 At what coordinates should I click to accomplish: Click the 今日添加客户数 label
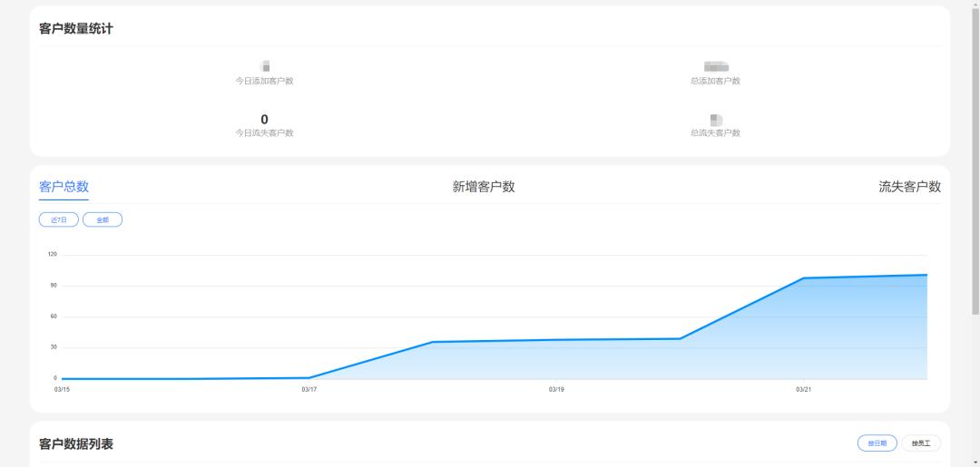pos(264,82)
